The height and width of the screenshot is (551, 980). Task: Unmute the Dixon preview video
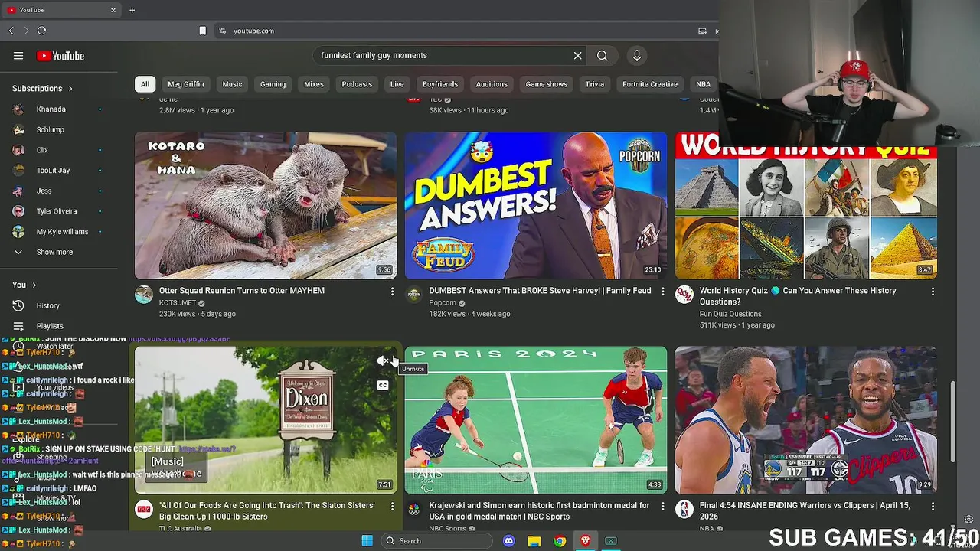tap(383, 360)
